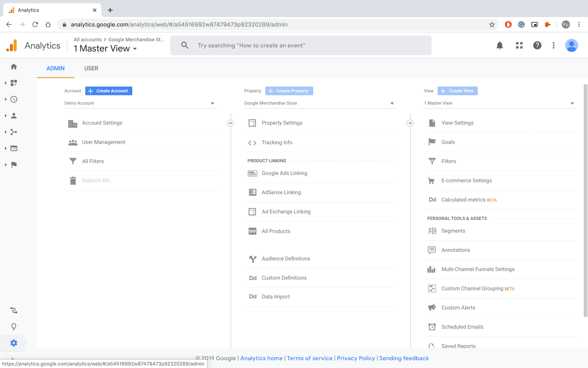Click the All accounts breadcrumb
Screen dimensions: 588x368
tap(88, 40)
